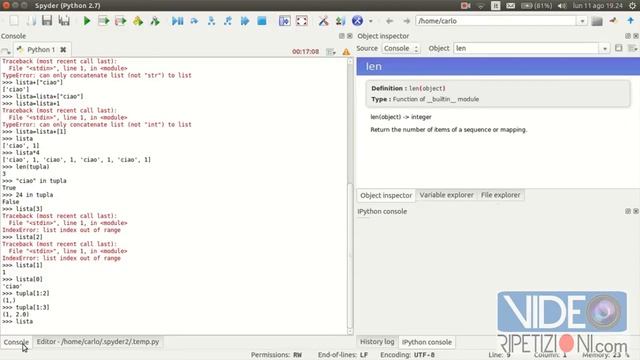Close the Console pane

(349, 36)
